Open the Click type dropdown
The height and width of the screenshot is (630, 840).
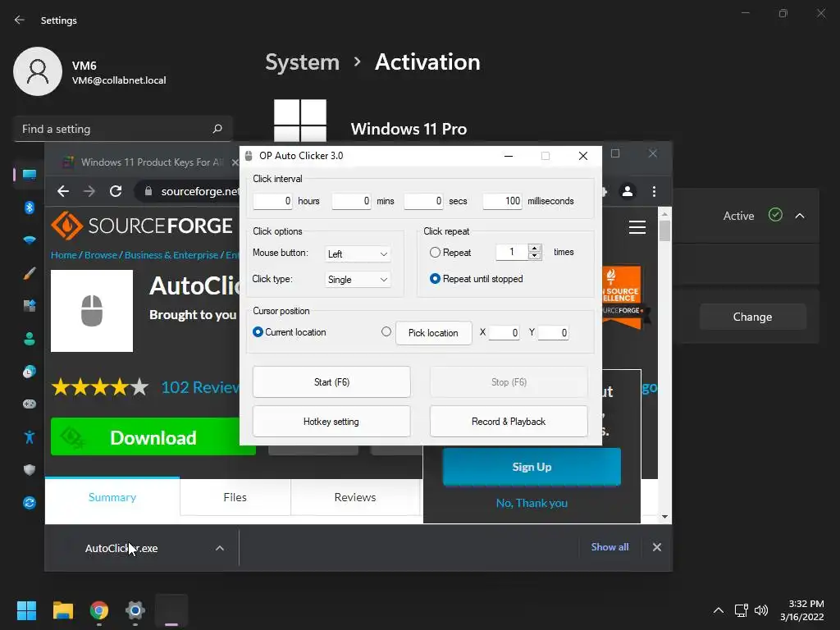[358, 280]
